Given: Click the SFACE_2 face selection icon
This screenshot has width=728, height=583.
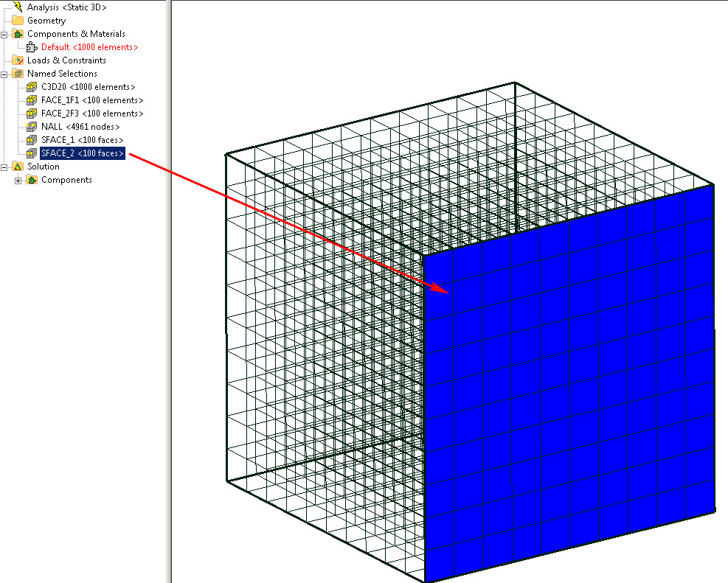Looking at the screenshot, I should coord(32,153).
